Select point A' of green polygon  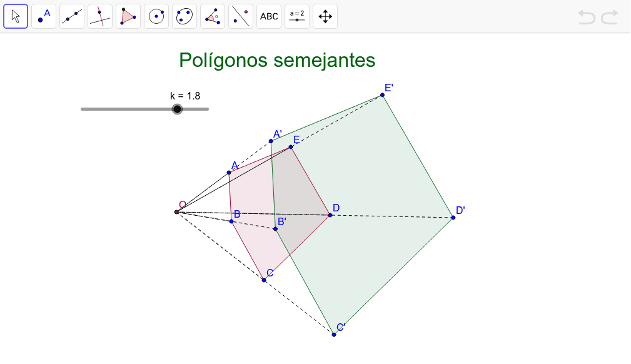pyautogui.click(x=271, y=141)
